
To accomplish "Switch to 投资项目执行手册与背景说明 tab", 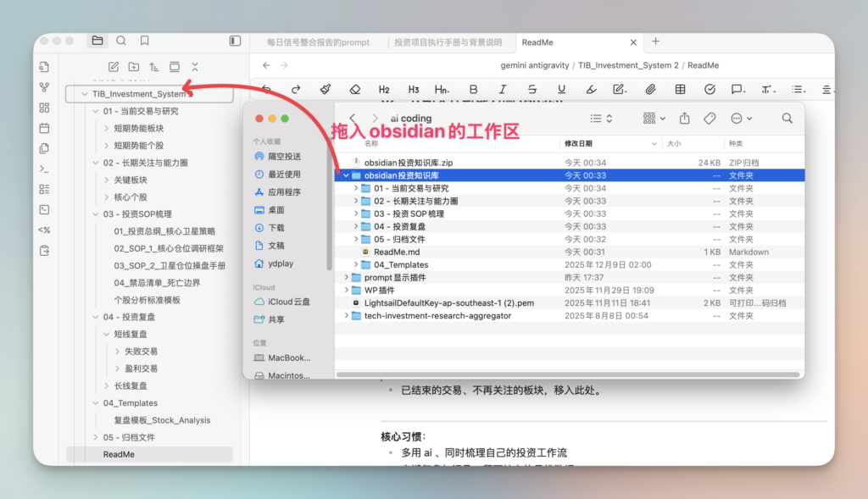I will (x=448, y=42).
